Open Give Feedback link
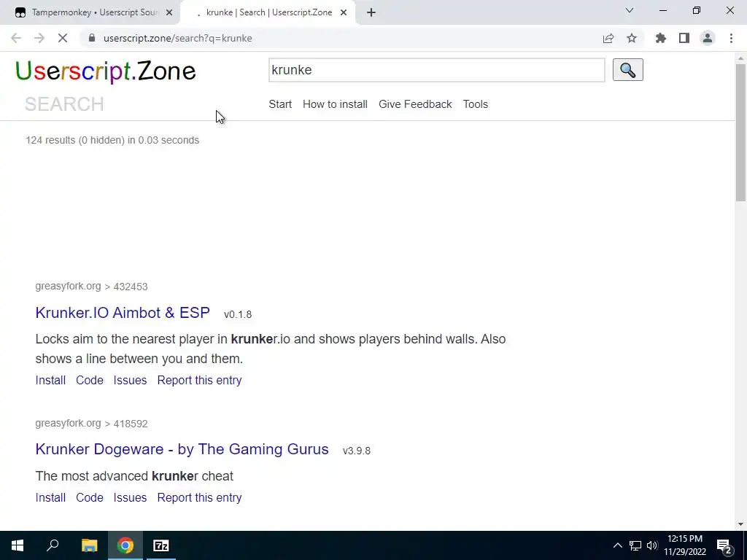This screenshot has height=560, width=747. (x=415, y=104)
